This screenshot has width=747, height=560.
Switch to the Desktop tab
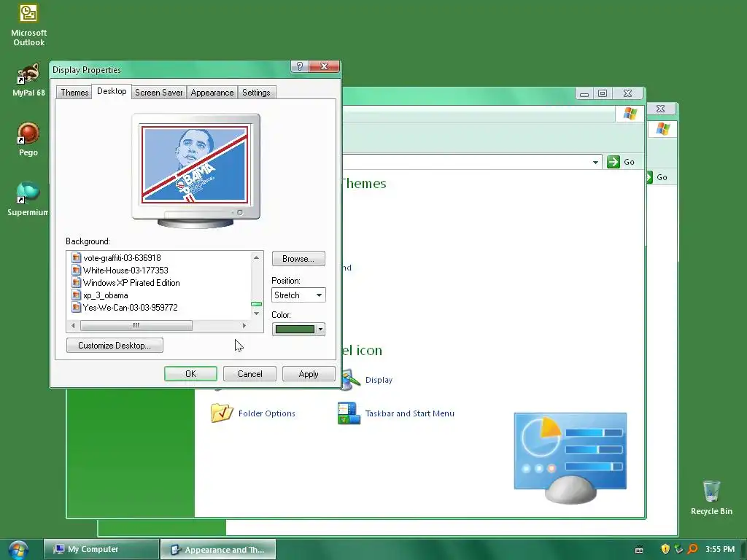(112, 91)
